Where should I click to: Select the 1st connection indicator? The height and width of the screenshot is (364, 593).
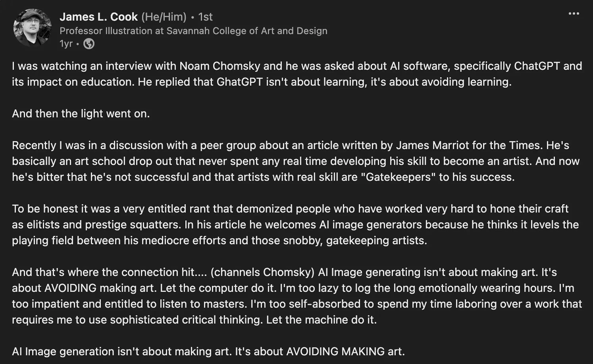click(205, 17)
